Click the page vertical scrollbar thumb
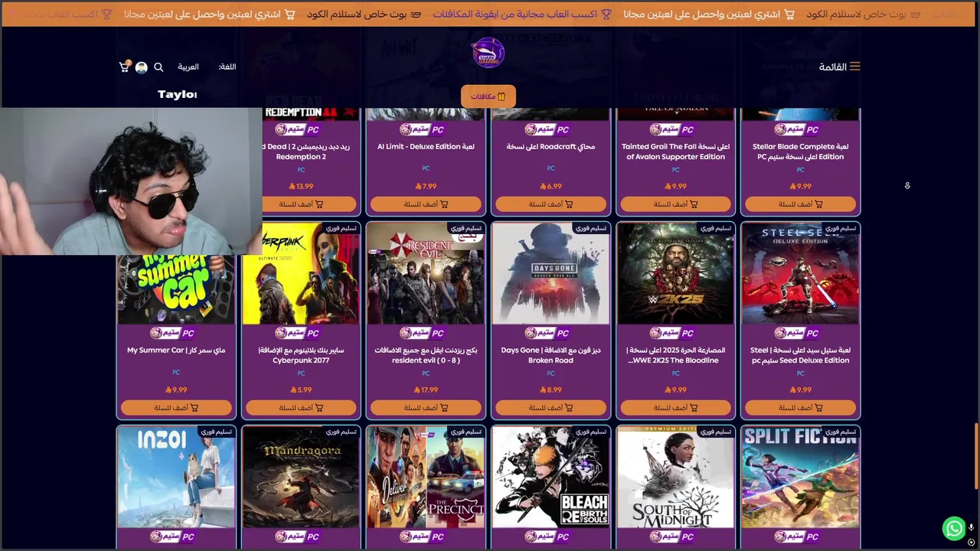 click(975, 456)
